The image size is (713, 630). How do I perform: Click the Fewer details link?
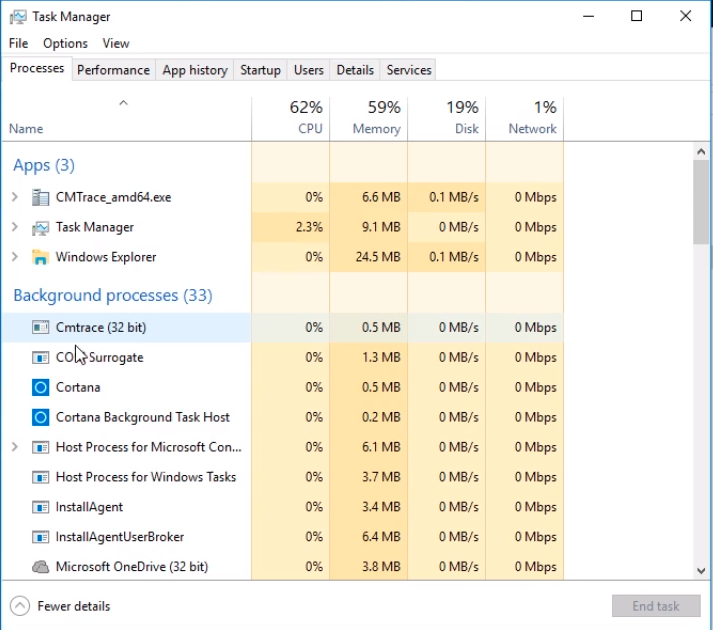tap(74, 606)
